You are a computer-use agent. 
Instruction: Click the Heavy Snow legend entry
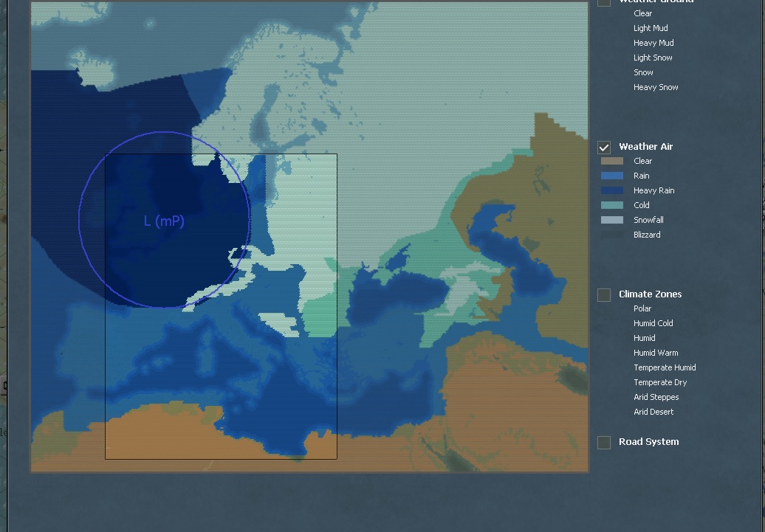coord(656,87)
